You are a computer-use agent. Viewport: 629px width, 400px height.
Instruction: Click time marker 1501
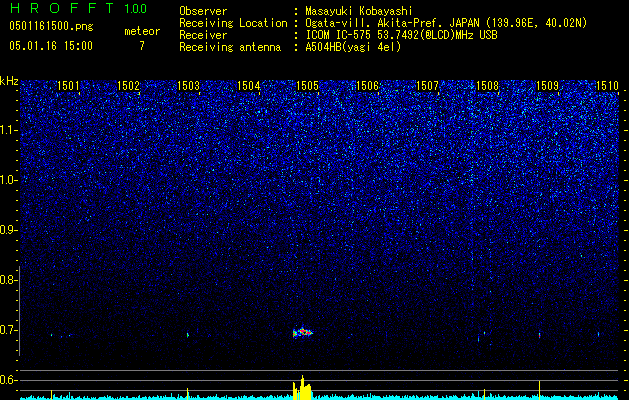pos(68,85)
